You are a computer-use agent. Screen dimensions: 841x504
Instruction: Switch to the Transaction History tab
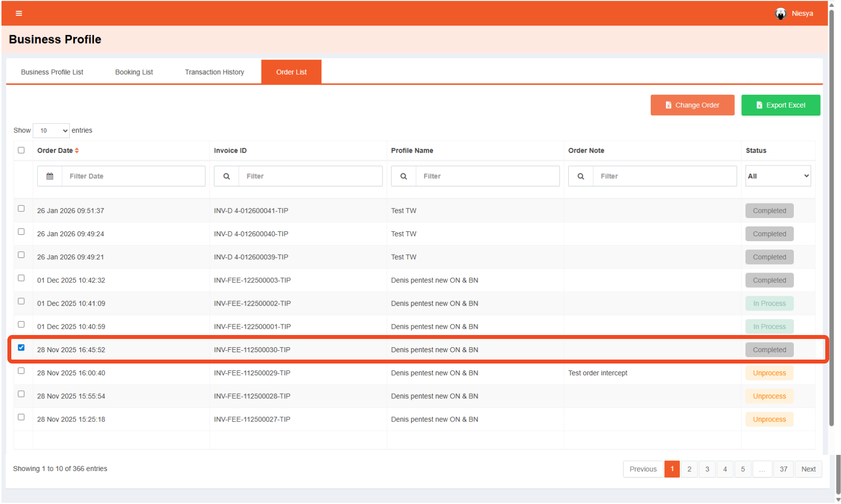pyautogui.click(x=214, y=72)
